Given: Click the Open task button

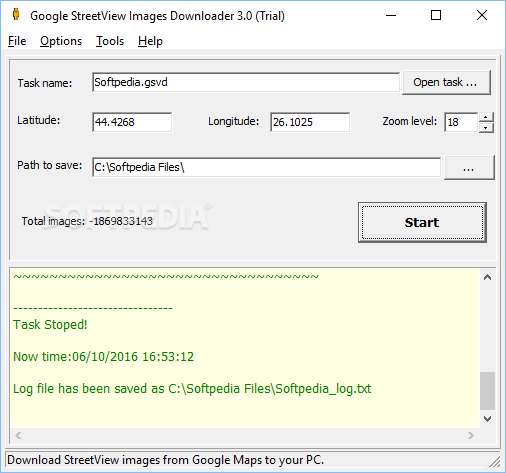Looking at the screenshot, I should [446, 82].
